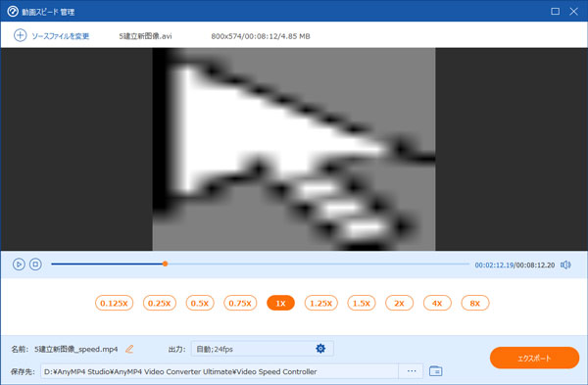Click the output name 5建立新图像_speed.mp4
Viewport: 588px width, 385px height.
[x=76, y=349]
